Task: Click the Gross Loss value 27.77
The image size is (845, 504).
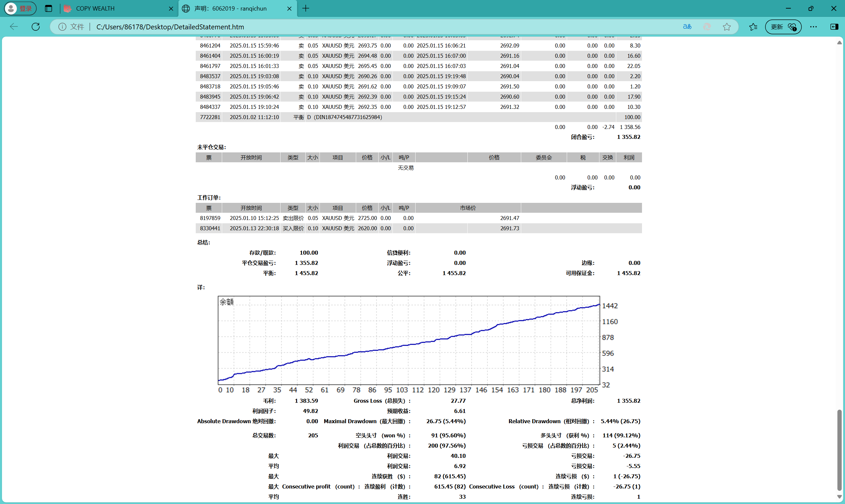Action: 458,401
